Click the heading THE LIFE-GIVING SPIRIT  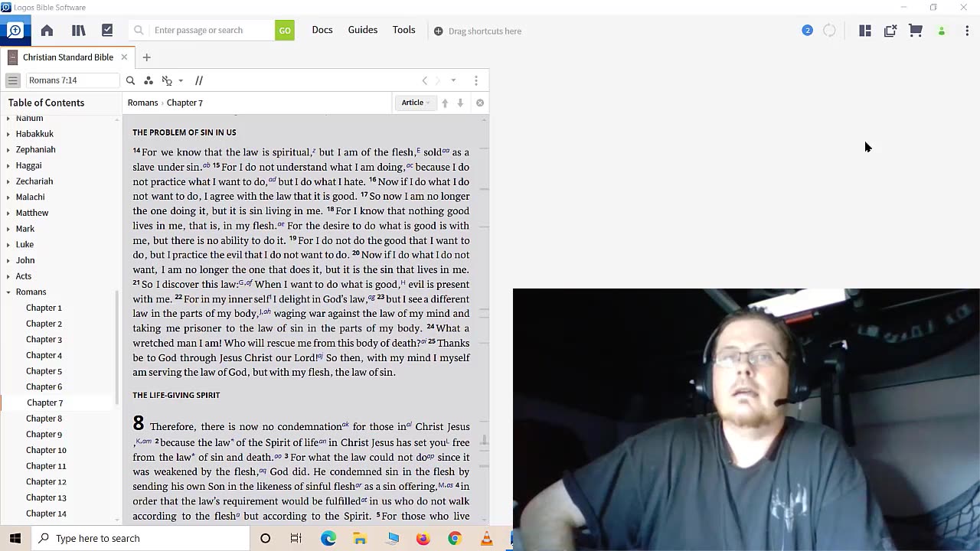click(176, 395)
